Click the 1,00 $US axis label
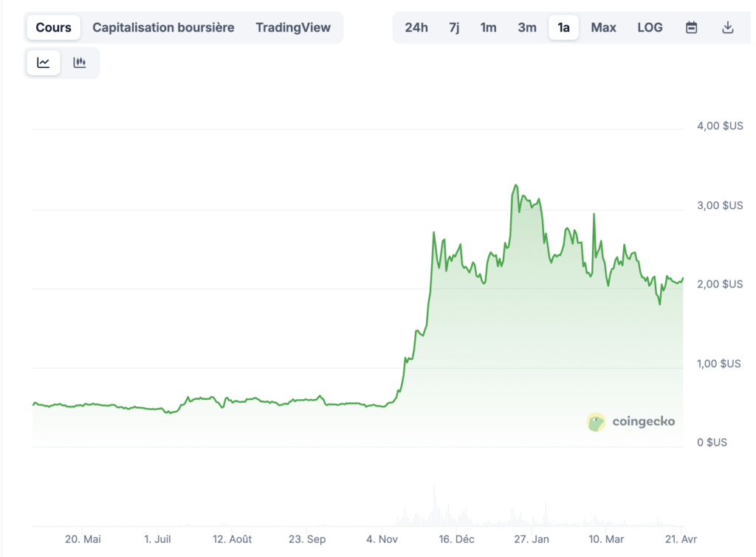This screenshot has height=557, width=756. tap(718, 364)
